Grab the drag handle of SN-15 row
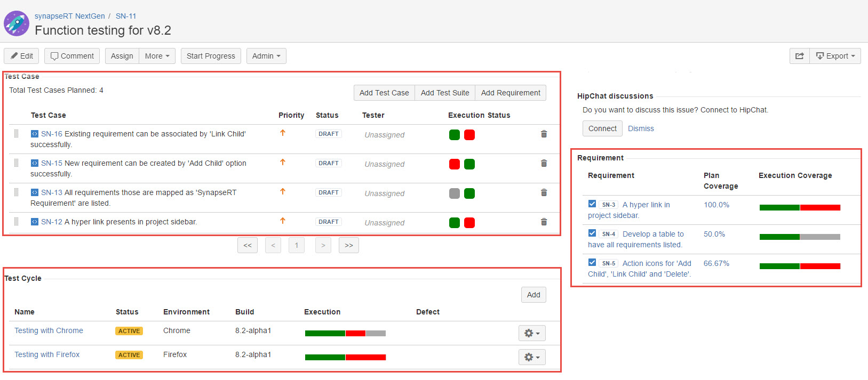Image resolution: width=868 pixels, height=380 pixels. [x=17, y=163]
